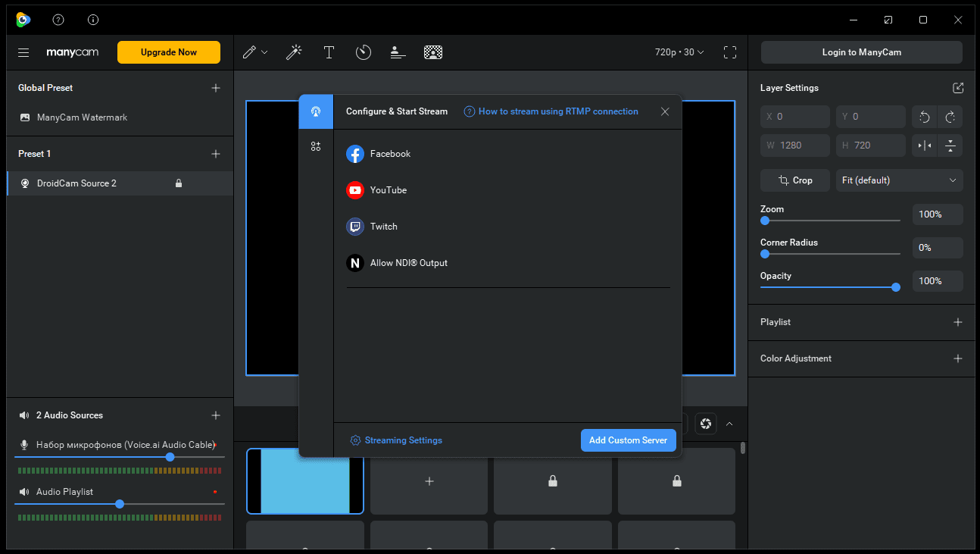The height and width of the screenshot is (554, 980).
Task: Close the Configure & Start Stream dialog
Action: [665, 111]
